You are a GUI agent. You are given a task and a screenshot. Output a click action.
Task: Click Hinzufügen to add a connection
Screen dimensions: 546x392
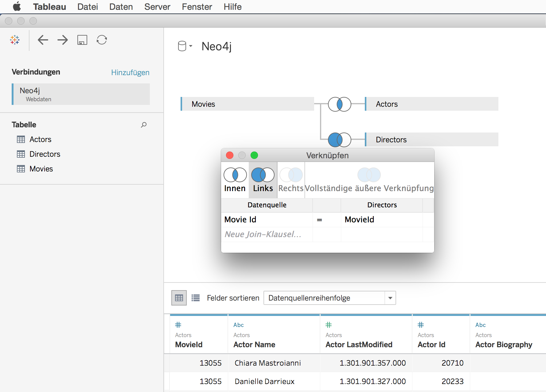tap(130, 72)
